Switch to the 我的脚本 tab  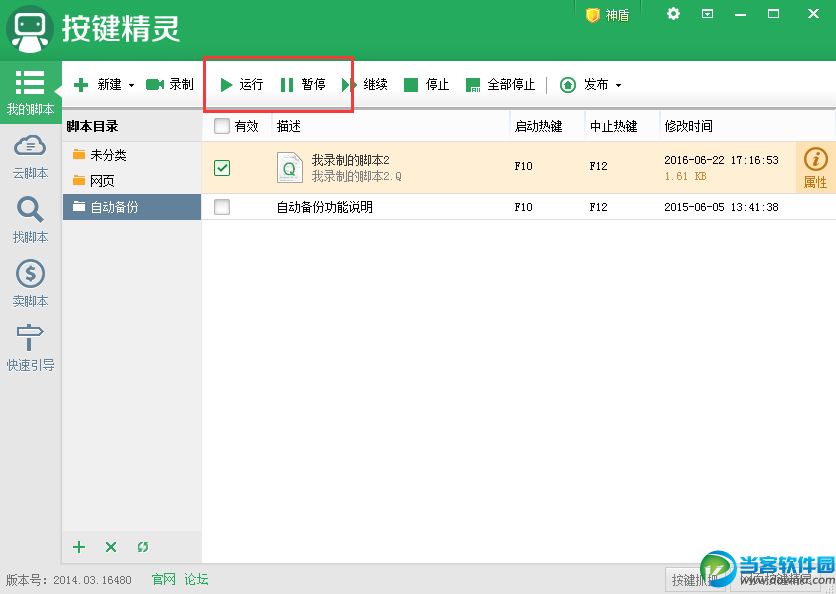point(30,92)
